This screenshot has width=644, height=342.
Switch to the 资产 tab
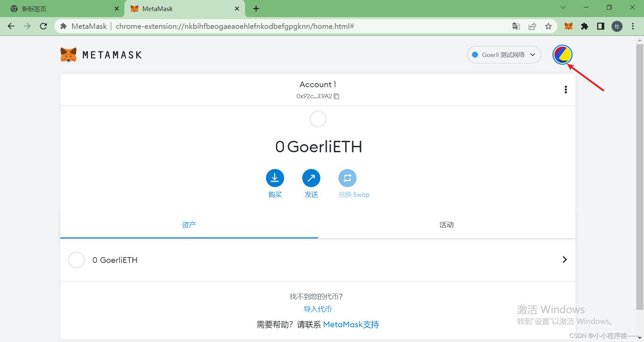pos(189,225)
